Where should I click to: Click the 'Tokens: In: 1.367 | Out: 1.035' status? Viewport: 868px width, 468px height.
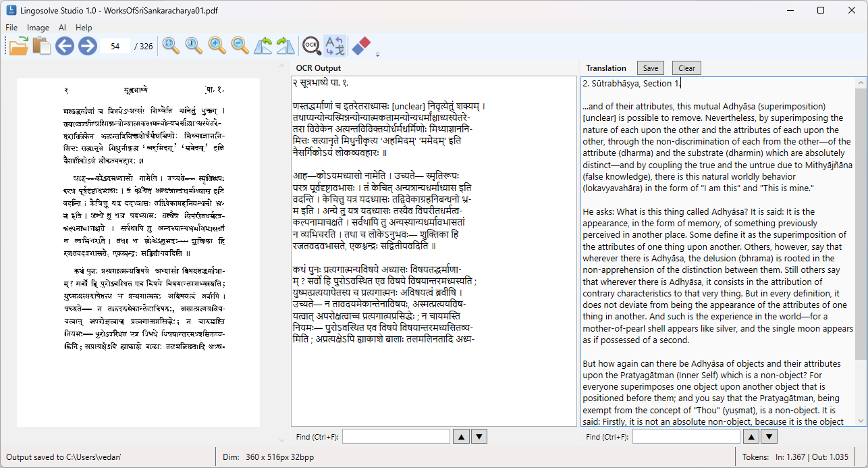796,457
